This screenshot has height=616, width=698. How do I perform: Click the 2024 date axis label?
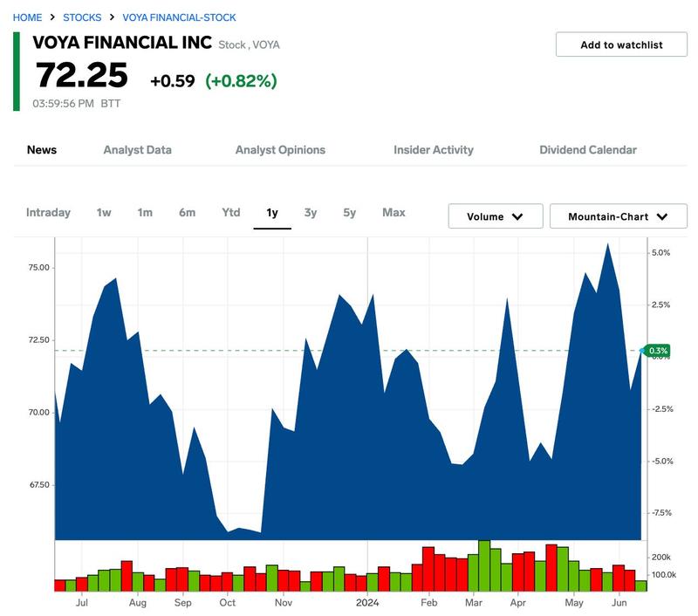point(367,603)
